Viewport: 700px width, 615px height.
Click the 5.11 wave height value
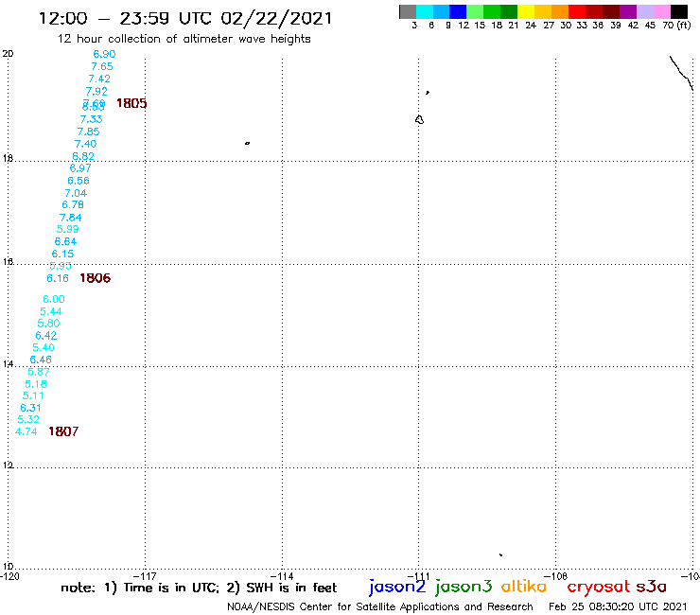[x=33, y=395]
